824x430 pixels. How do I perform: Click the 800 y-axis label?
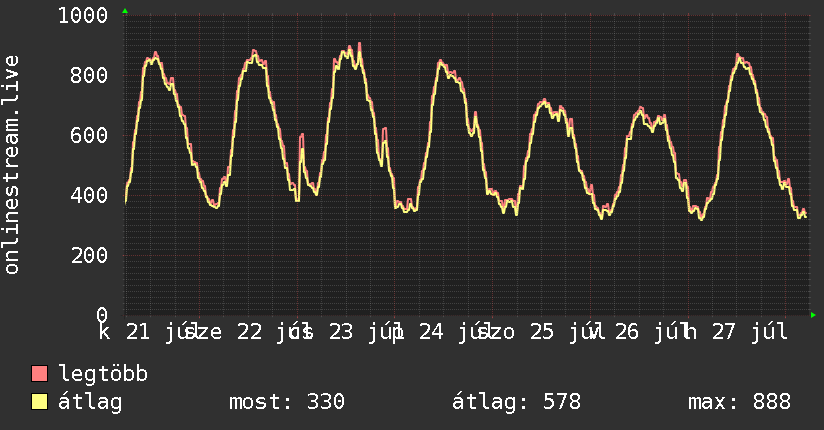[x=89, y=75]
